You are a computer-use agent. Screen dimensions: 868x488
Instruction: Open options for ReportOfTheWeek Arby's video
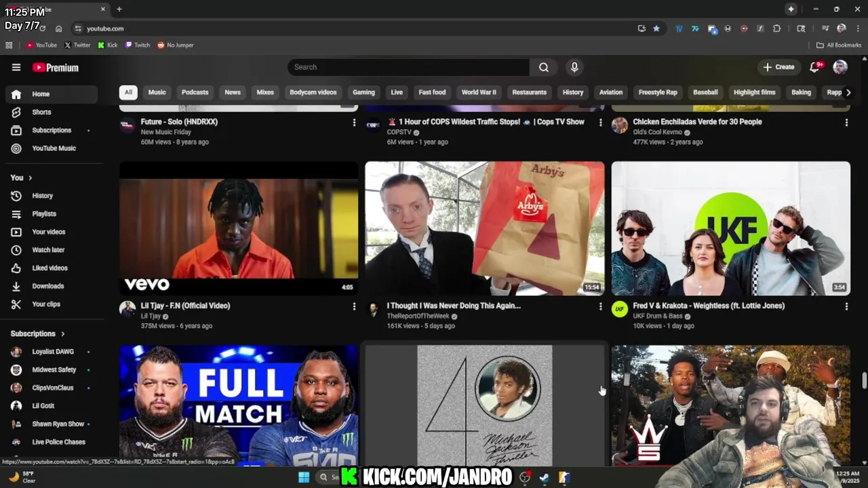coord(600,306)
